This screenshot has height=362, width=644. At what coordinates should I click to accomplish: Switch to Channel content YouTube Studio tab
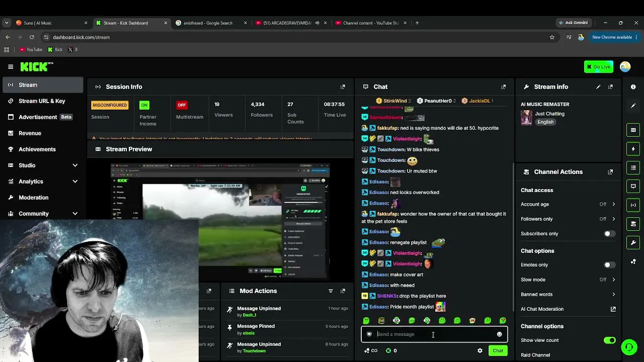[x=371, y=23]
